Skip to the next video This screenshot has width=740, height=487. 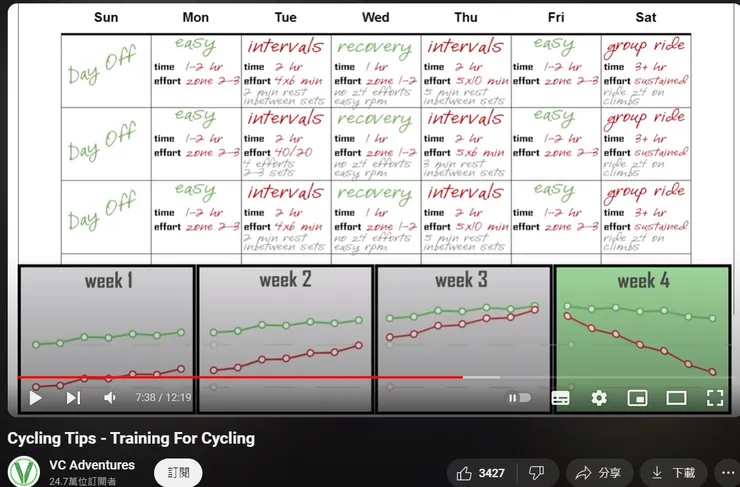pyautogui.click(x=73, y=398)
